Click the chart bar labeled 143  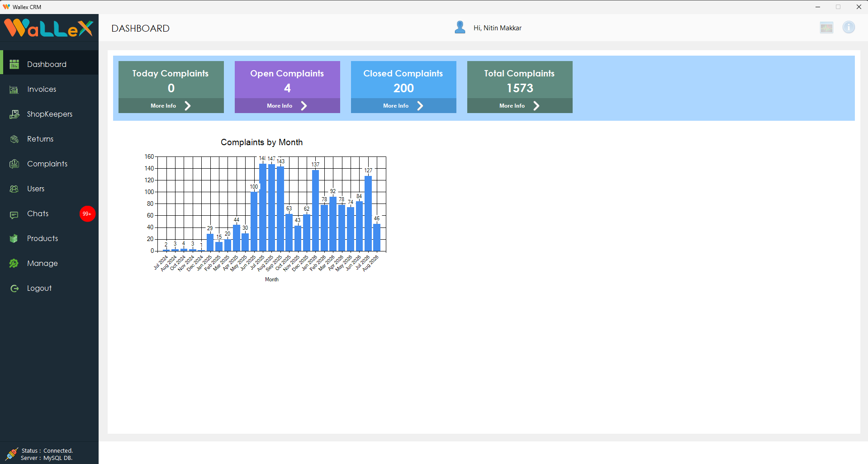pos(280,209)
